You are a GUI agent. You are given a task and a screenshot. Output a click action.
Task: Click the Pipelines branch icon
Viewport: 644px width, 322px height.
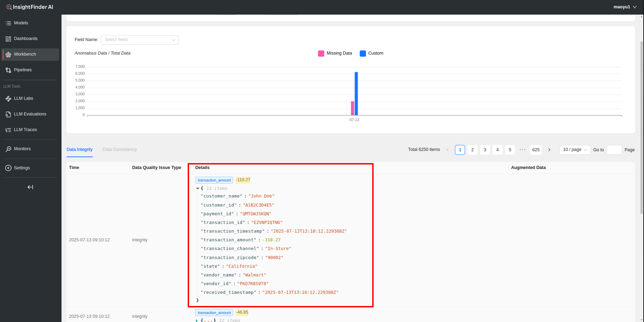tap(8, 70)
